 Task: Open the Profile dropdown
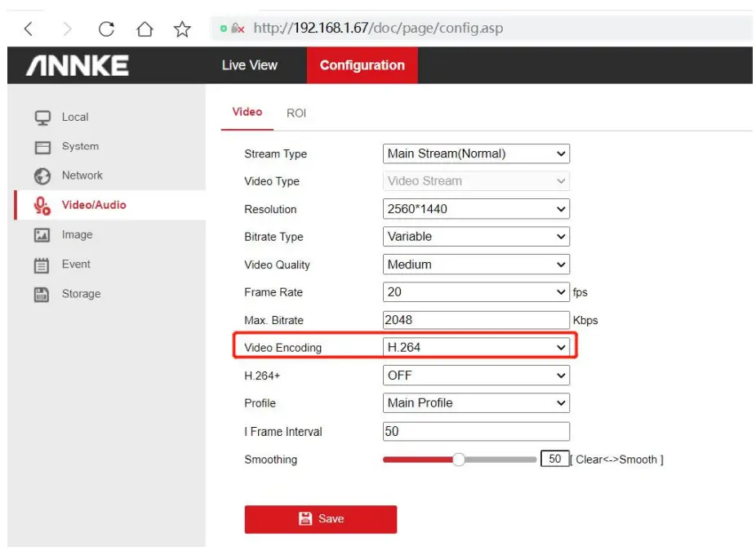pyautogui.click(x=476, y=403)
